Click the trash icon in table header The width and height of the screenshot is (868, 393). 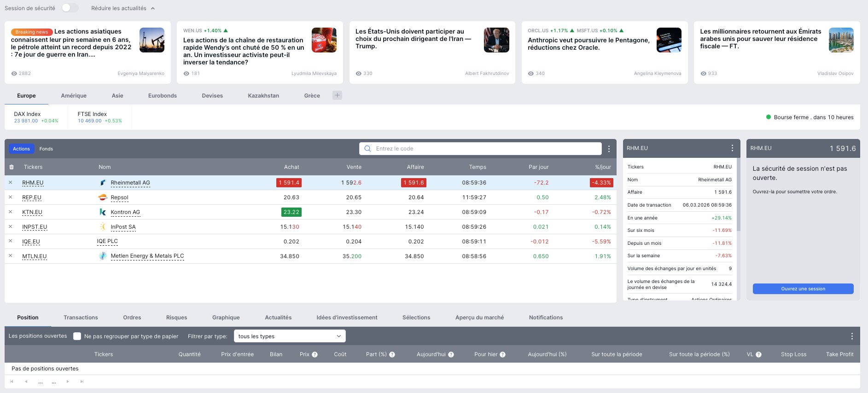[12, 167]
